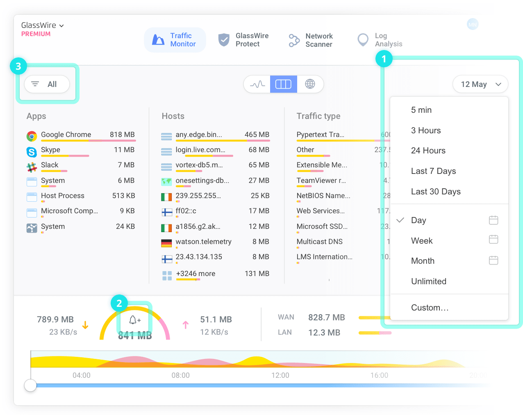Open calendar icon next to Week
523x420 pixels.
pyautogui.click(x=493, y=240)
